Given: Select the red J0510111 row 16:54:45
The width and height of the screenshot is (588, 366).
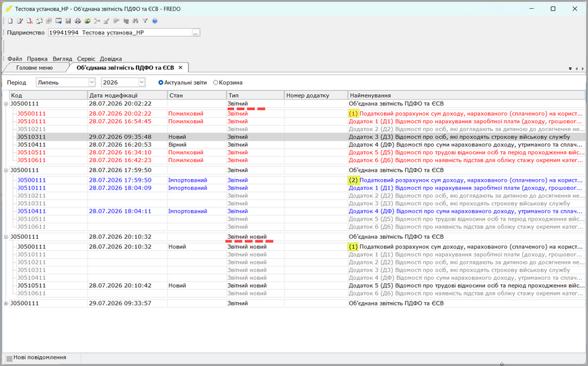Looking at the screenshot, I should tap(301, 122).
